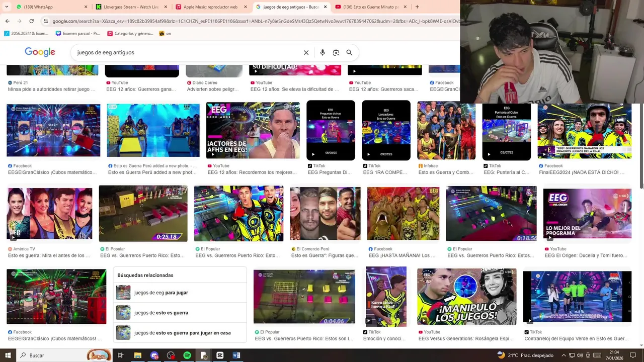Click 'EEG Versus Generations: Rosángela' title
Image resolution: width=644 pixels, height=362 pixels.
pos(466,339)
